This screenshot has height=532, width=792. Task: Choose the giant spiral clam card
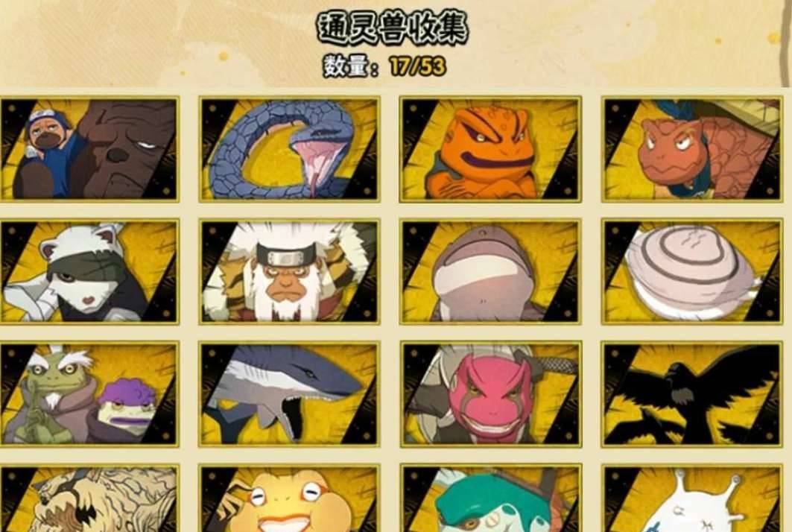pyautogui.click(x=691, y=271)
